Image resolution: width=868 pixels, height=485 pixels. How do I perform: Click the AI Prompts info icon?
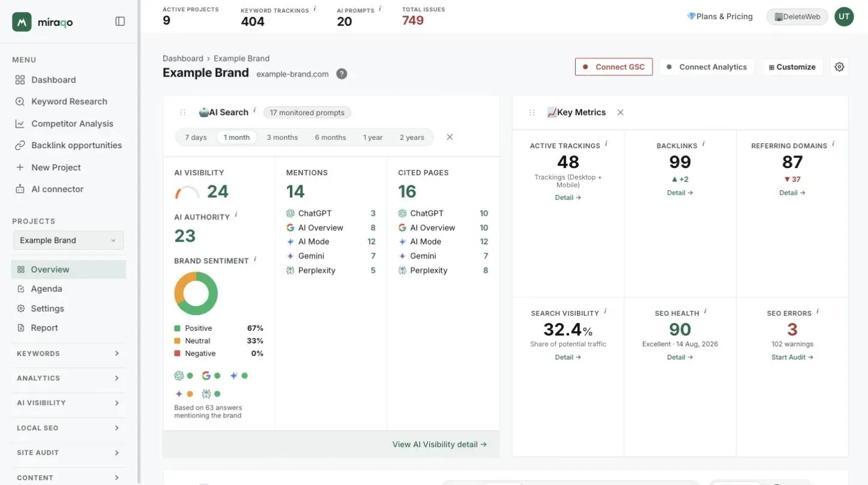pyautogui.click(x=380, y=9)
